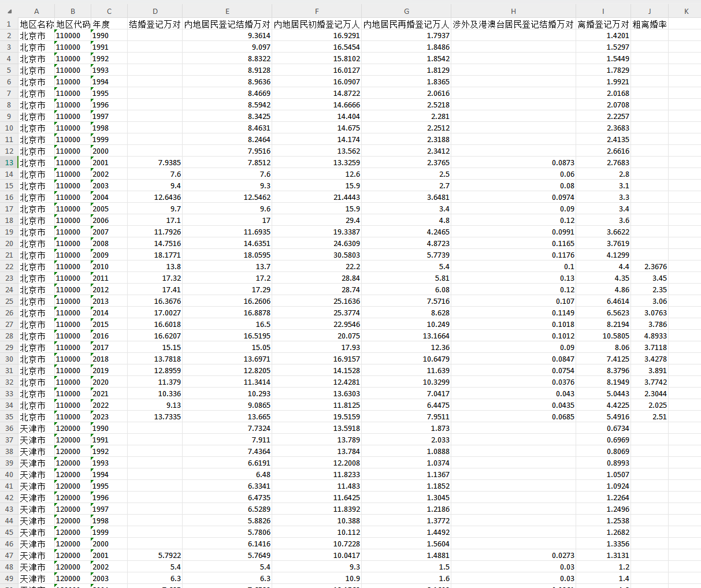The width and height of the screenshot is (701, 588).
Task: Select column J header
Action: coord(650,12)
